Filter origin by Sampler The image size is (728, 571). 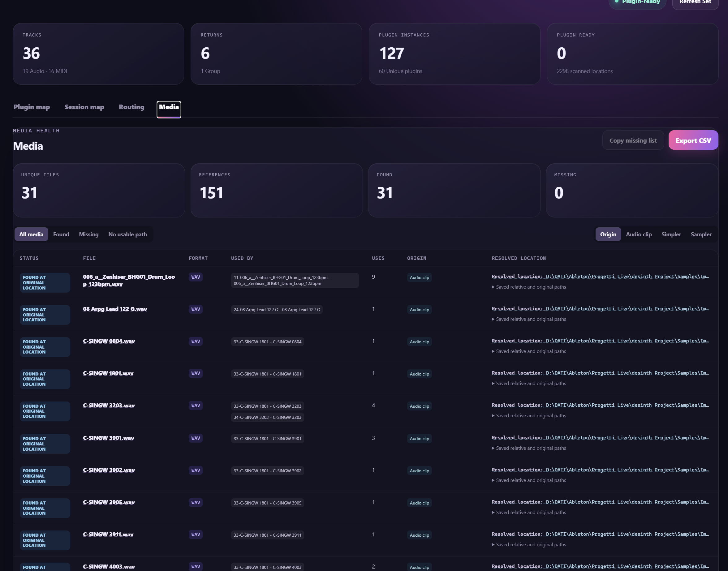[701, 234]
